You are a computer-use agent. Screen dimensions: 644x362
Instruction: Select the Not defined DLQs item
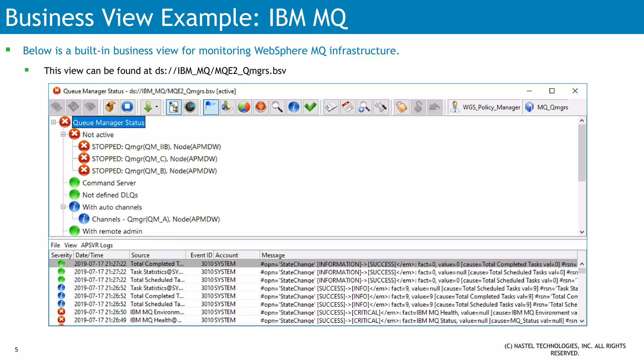110,195
